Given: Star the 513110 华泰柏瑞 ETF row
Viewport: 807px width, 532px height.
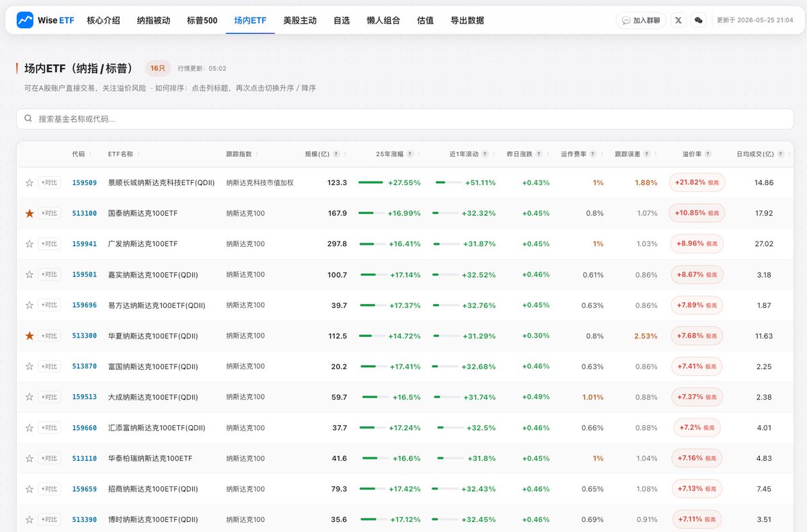Looking at the screenshot, I should 29,458.
